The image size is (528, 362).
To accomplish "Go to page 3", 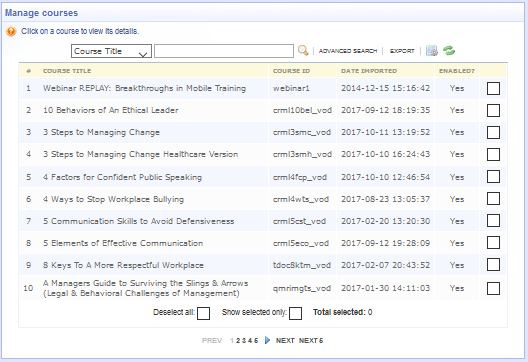I will (x=244, y=341).
